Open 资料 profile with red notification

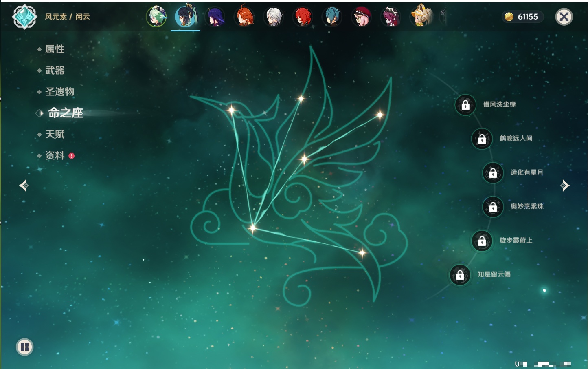click(x=55, y=155)
